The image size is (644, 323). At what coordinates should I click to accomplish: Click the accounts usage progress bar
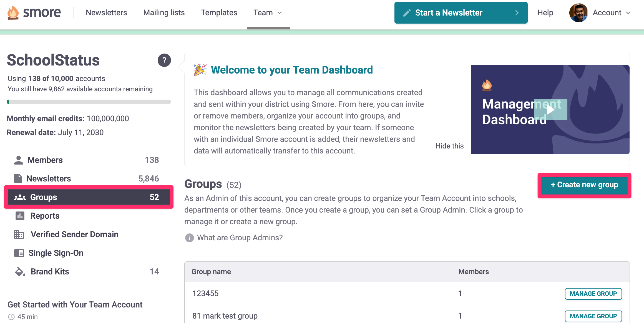(89, 102)
